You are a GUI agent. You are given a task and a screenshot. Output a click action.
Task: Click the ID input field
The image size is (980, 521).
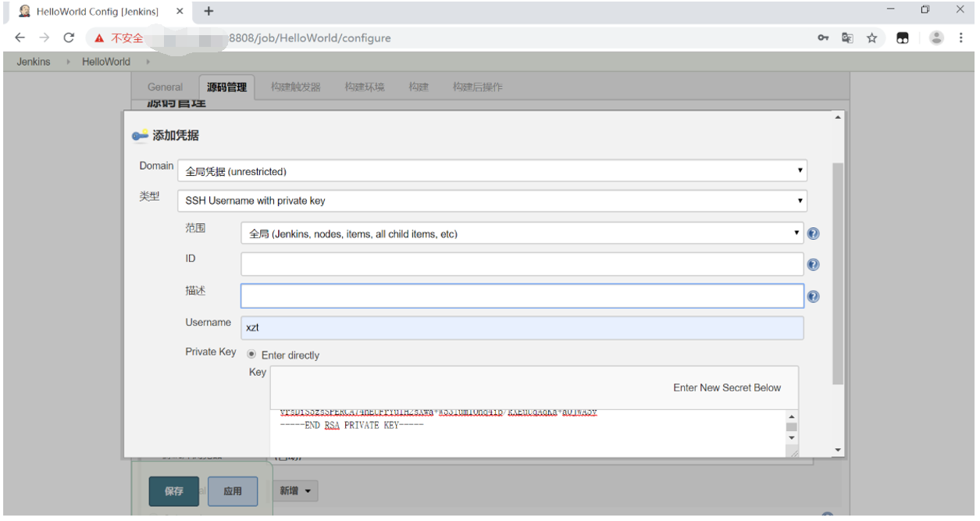tap(522, 264)
